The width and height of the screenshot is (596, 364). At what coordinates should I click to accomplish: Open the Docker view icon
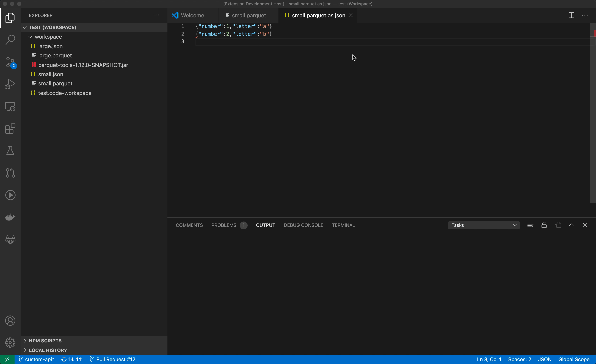tap(10, 217)
